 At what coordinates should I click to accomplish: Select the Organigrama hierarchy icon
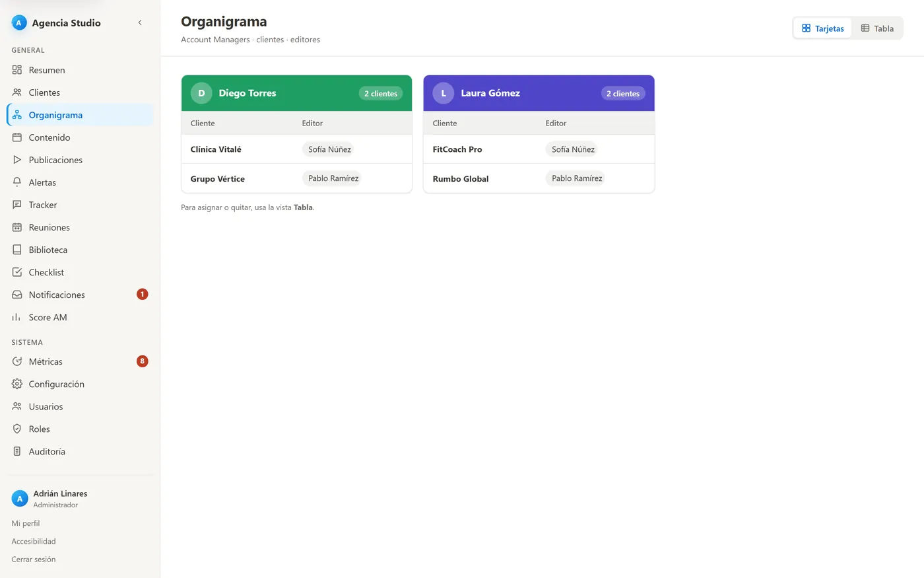pos(17,115)
